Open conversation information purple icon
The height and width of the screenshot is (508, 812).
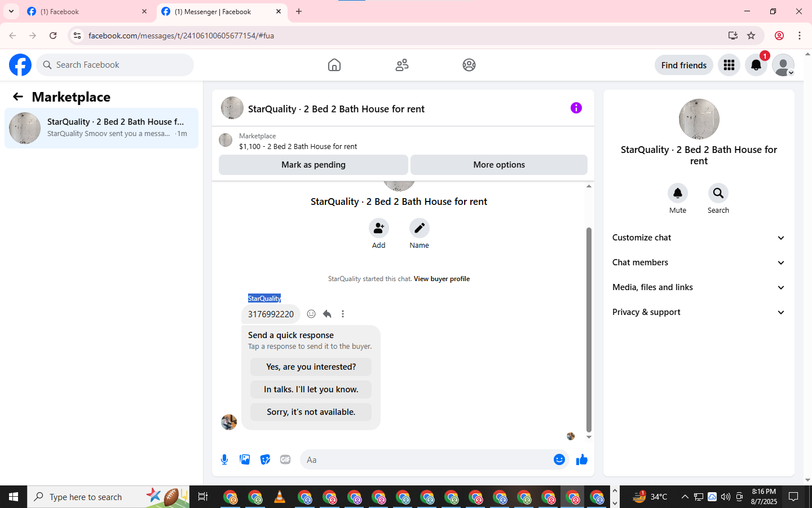(x=576, y=108)
